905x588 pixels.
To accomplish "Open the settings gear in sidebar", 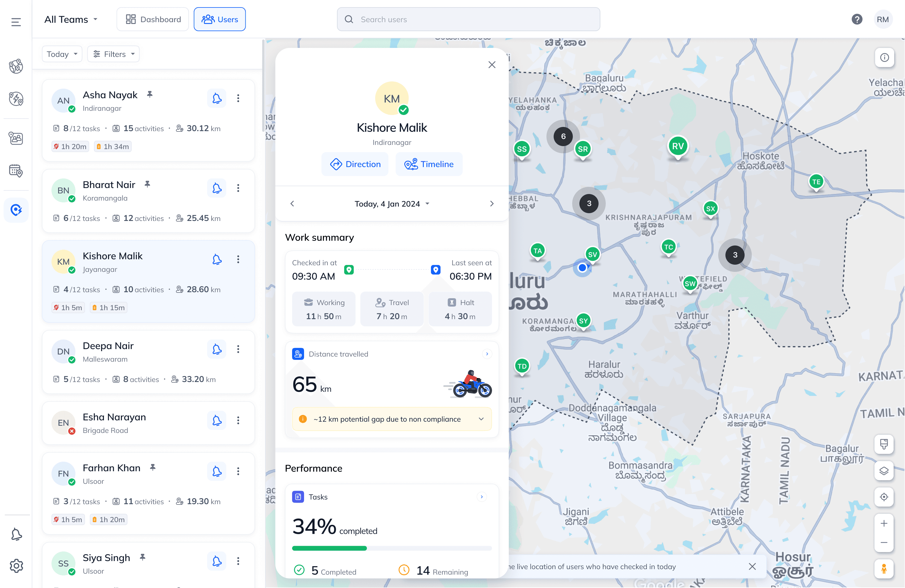I will 16,566.
